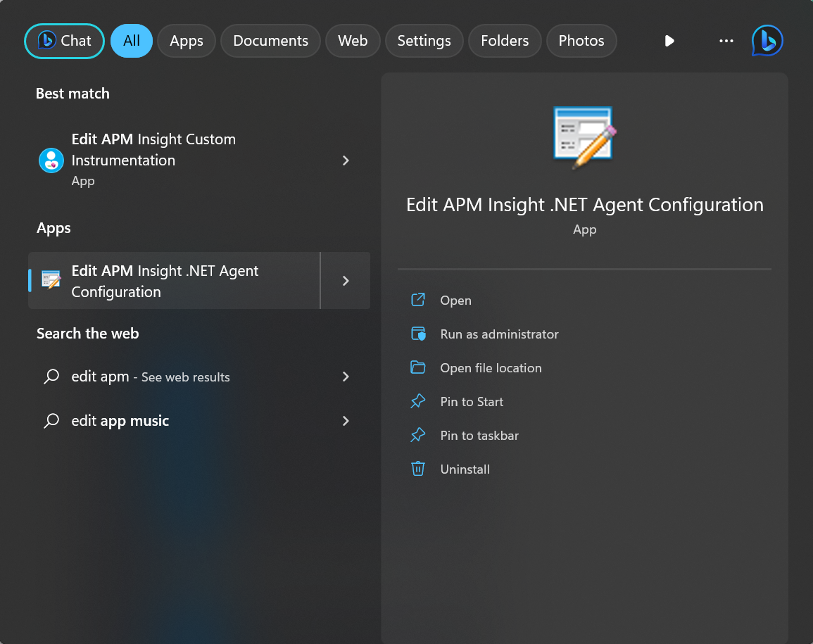This screenshot has width=813, height=644.
Task: Open Bing Chat via the top-right Bing icon
Action: pos(767,40)
